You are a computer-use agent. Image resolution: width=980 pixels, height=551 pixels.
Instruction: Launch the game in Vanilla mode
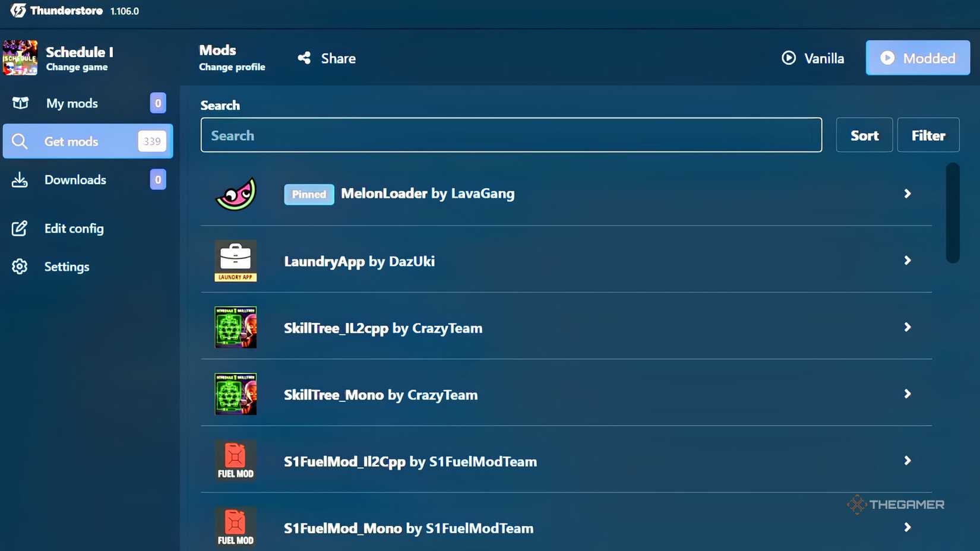[x=813, y=58]
